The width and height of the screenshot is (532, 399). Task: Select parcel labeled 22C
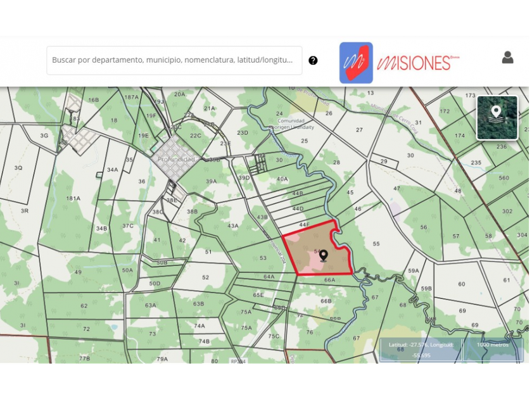(196, 136)
